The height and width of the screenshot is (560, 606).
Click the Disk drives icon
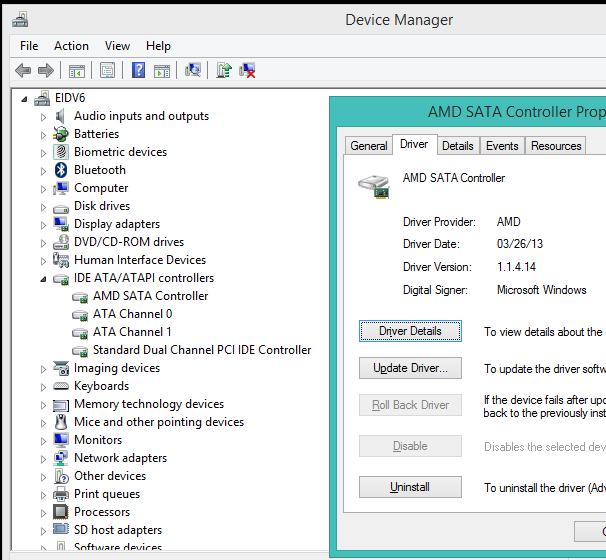61,209
